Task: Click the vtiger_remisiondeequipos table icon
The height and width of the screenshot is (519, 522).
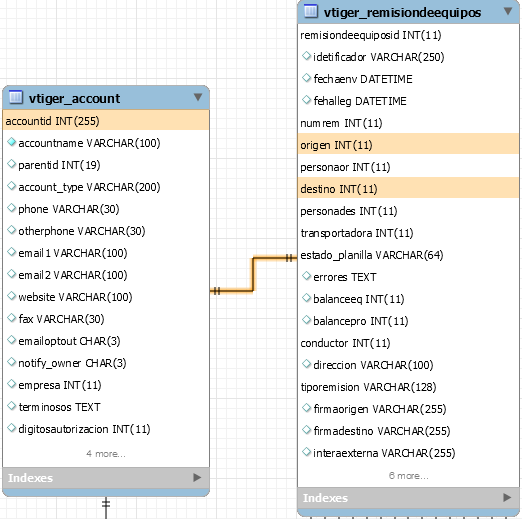Action: pyautogui.click(x=311, y=11)
